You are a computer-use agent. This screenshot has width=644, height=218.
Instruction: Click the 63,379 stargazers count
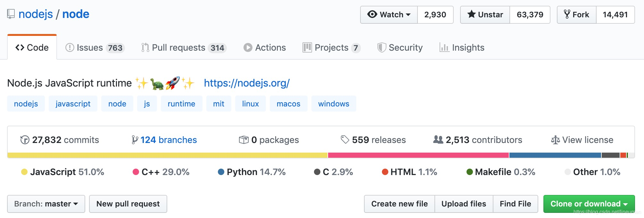click(x=530, y=15)
